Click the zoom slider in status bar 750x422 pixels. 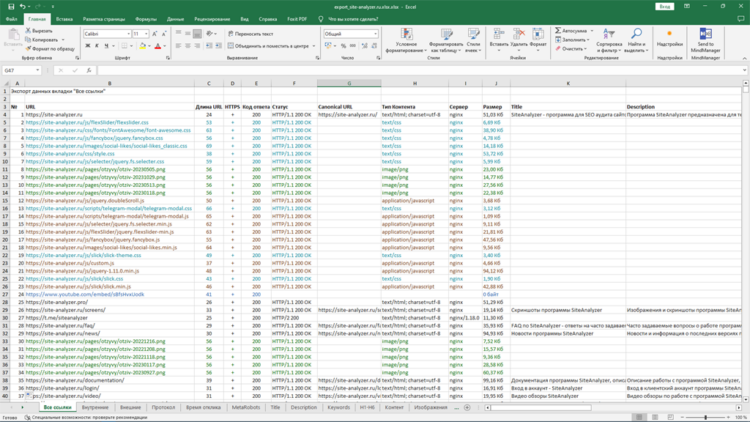point(706,417)
